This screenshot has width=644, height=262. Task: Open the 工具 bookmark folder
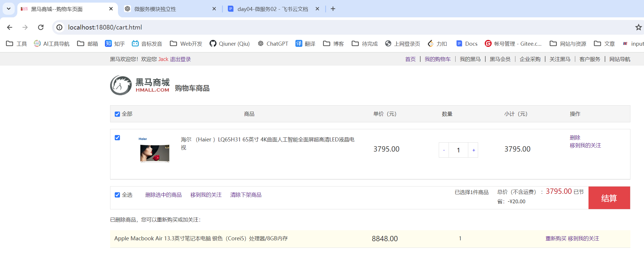(16, 44)
